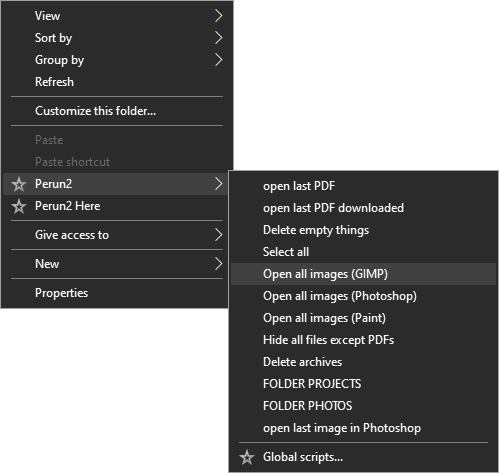Click the Select all script entry

(x=363, y=252)
